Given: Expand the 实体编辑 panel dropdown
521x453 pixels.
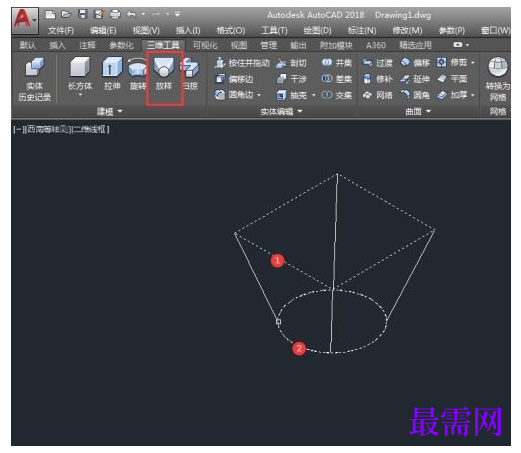Looking at the screenshot, I should (300, 111).
